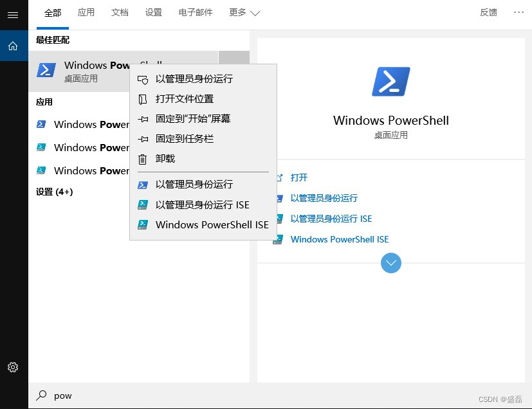Switch to the 应用 tab

pos(86,13)
